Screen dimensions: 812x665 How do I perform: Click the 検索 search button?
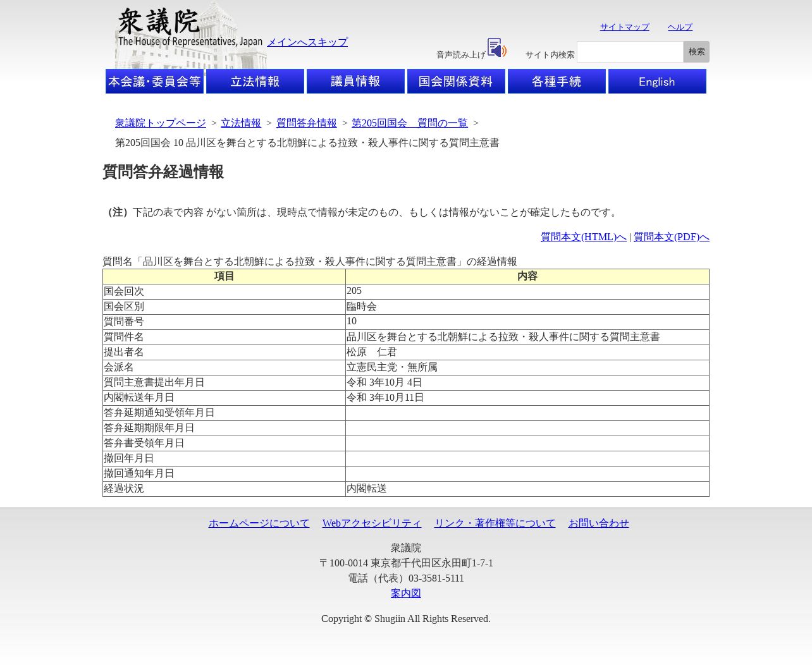pyautogui.click(x=696, y=52)
